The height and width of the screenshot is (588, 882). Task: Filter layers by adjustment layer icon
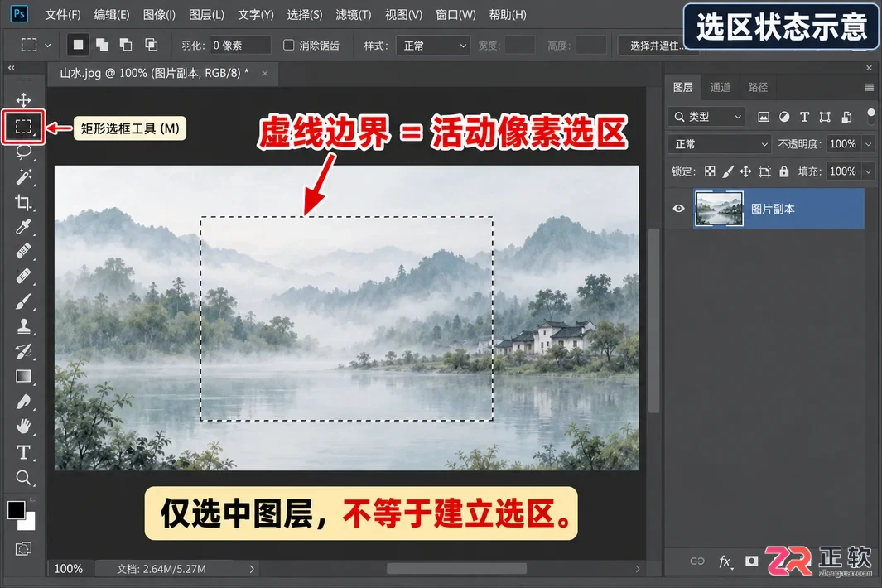pos(784,117)
